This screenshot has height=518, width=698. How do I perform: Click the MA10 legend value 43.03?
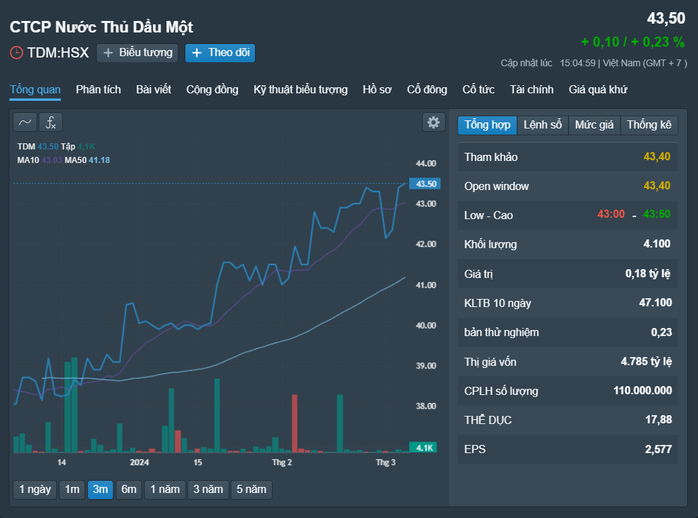[x=52, y=160]
